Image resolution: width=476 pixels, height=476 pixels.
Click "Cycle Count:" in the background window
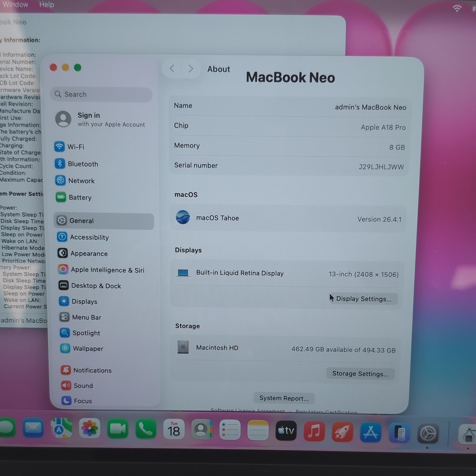[x=17, y=166]
